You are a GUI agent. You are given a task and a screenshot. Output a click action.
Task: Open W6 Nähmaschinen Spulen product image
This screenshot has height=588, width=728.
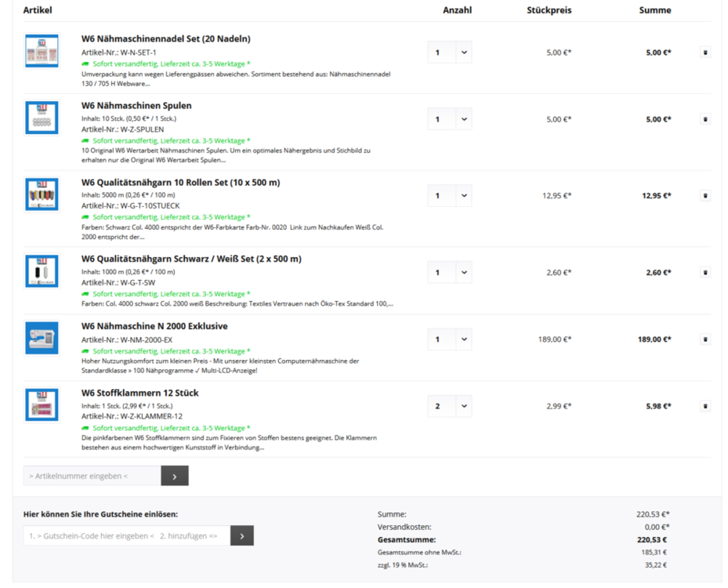coord(42,118)
